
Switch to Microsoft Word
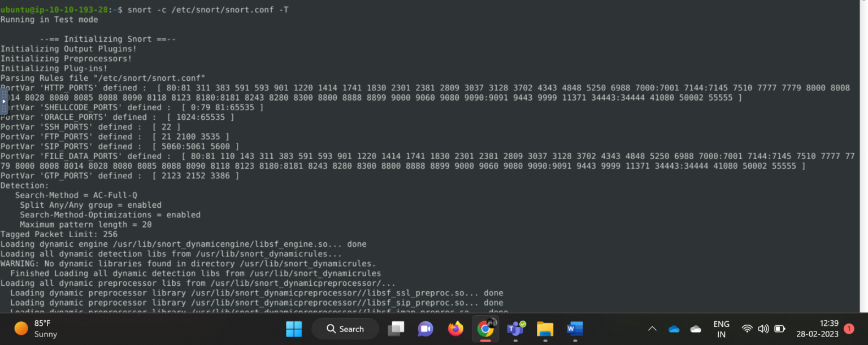(x=575, y=329)
